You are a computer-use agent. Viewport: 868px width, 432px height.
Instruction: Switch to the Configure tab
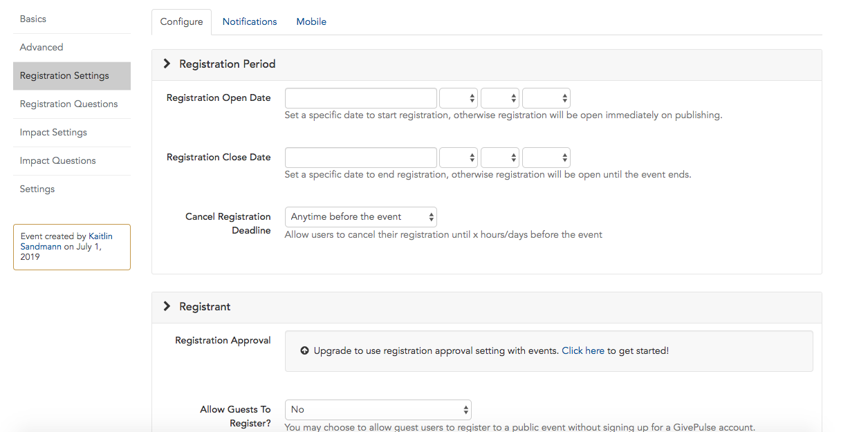point(181,21)
